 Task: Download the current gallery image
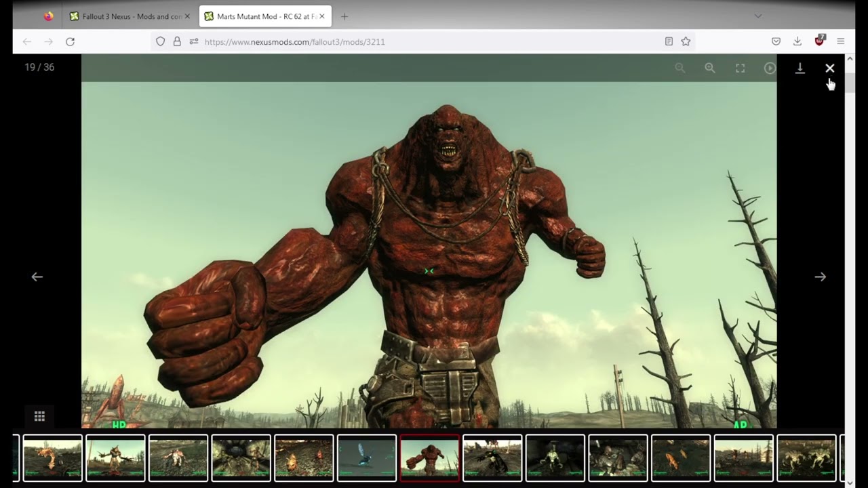coord(800,68)
